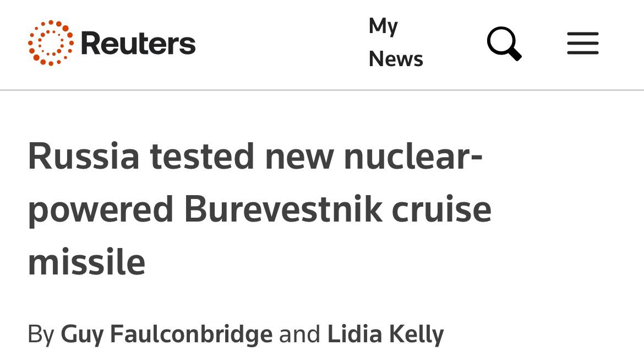Click the word "tested" in the headline

203,156
